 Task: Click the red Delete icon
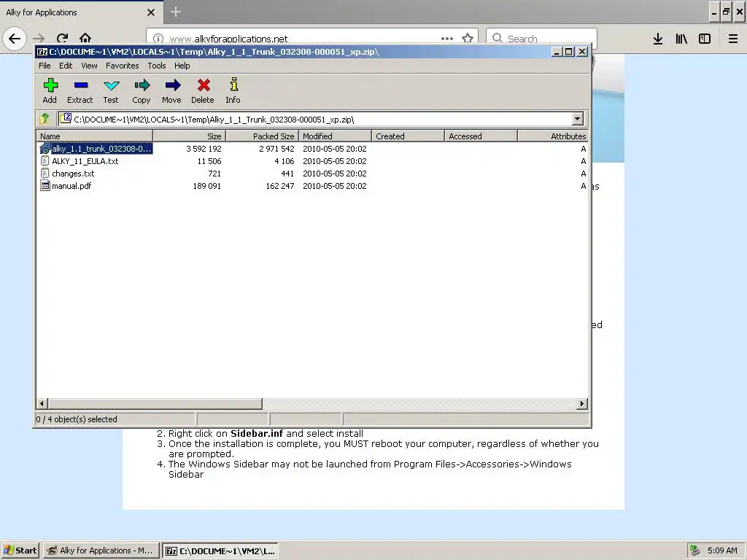(x=204, y=86)
